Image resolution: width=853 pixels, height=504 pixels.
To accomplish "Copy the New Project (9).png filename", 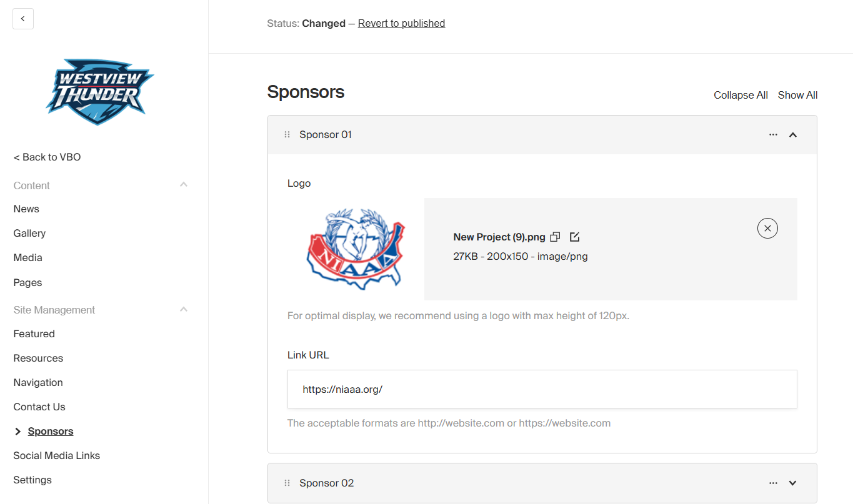I will click(x=555, y=237).
